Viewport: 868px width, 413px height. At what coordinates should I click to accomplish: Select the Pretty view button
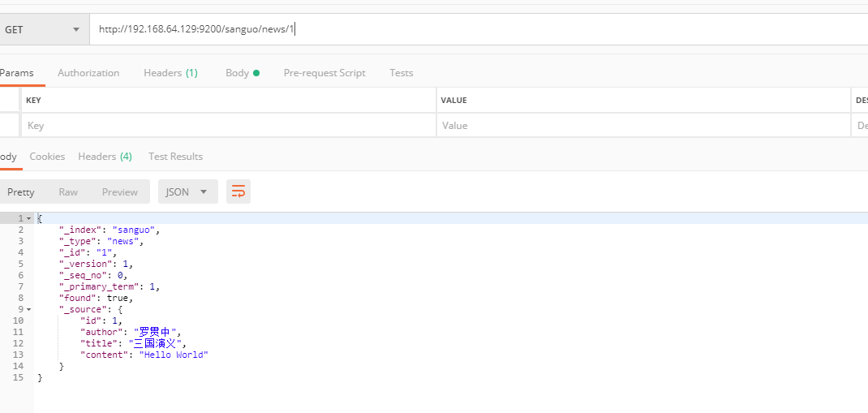[x=20, y=191]
